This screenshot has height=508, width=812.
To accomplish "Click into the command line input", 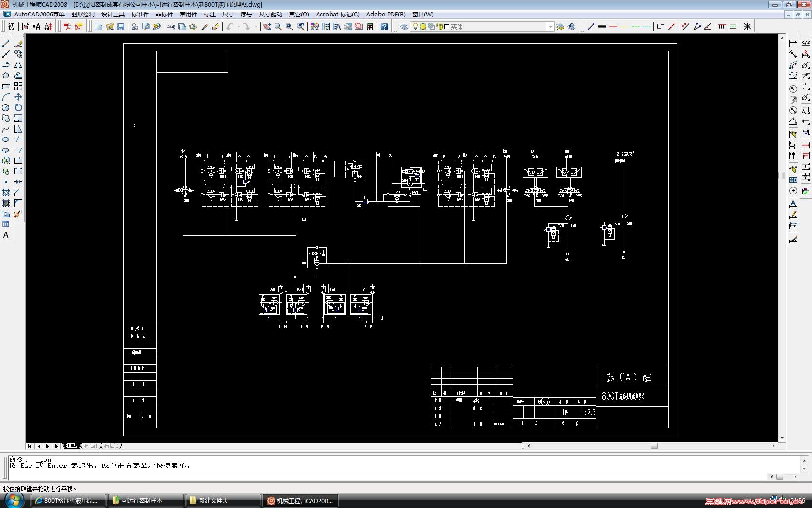I will click(x=387, y=477).
